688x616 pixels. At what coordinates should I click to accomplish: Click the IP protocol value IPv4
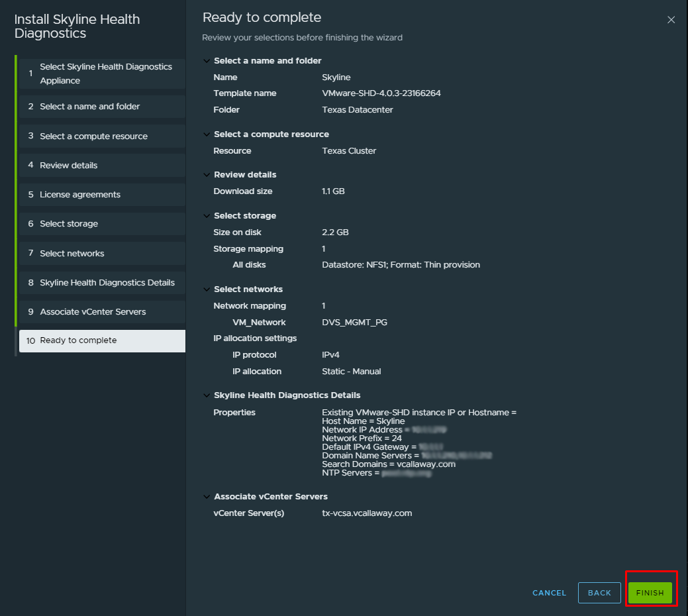click(x=330, y=355)
